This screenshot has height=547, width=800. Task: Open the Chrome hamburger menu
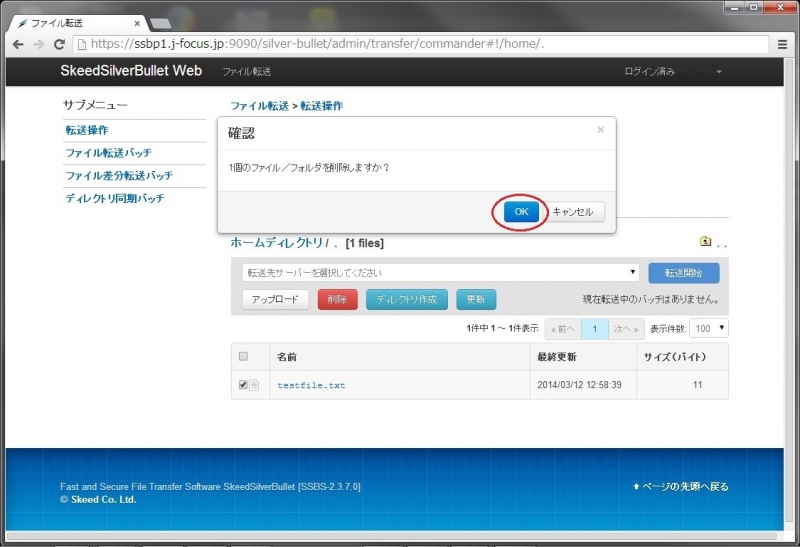782,44
